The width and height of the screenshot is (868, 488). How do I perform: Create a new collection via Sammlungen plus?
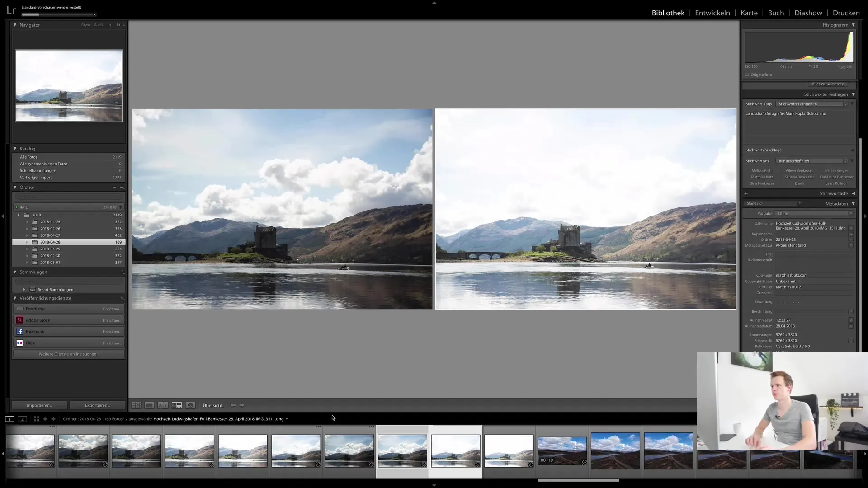point(122,272)
